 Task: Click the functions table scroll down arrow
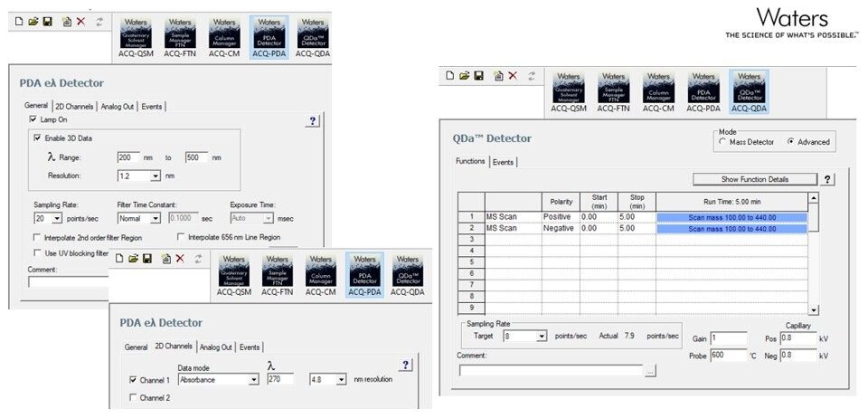click(x=813, y=310)
